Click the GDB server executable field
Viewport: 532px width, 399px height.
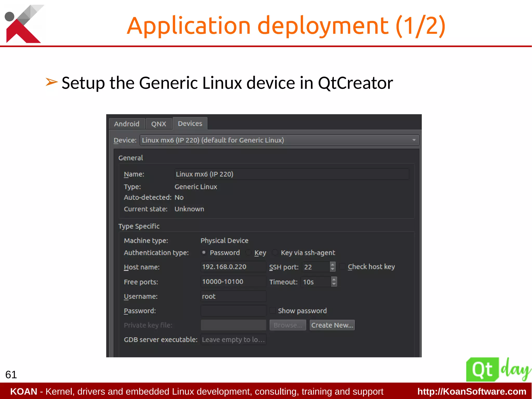point(233,339)
